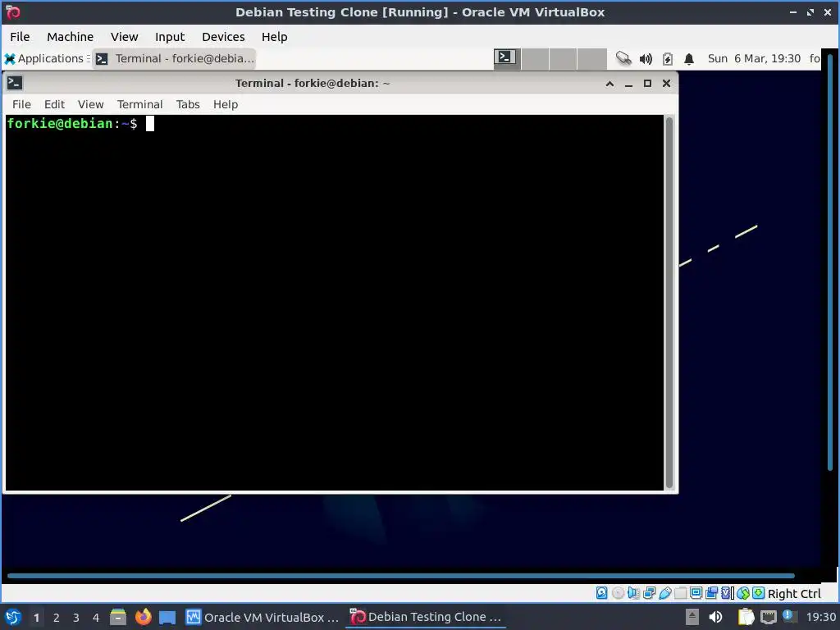Switch to Oracle VM VirtualBox manager taskbar entry
840x630 pixels.
point(262,617)
